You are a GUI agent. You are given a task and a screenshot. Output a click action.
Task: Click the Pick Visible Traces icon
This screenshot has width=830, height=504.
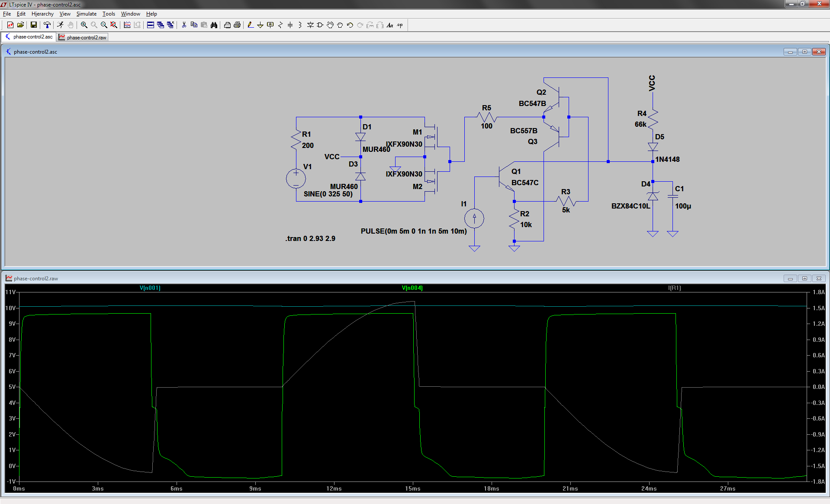tap(127, 25)
